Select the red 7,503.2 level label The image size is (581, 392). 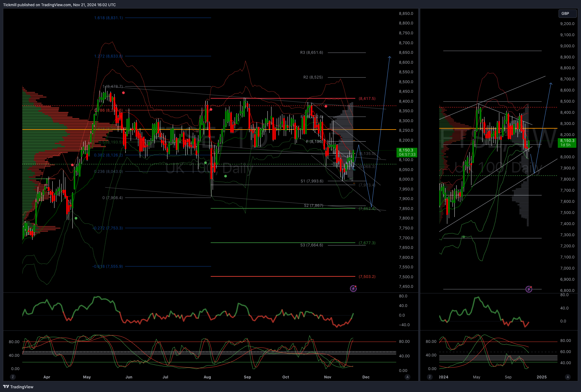point(367,277)
